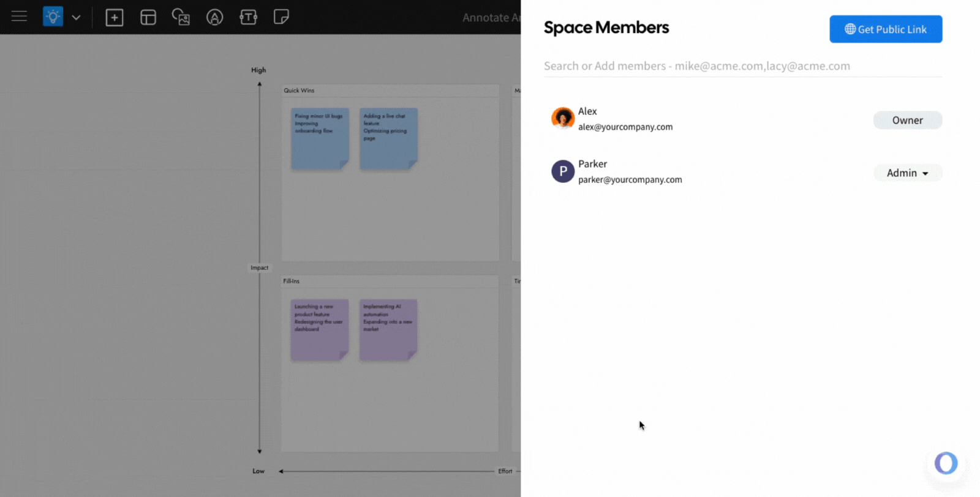Screen dimensions: 980x497
Task: Select the shapes circle tool icon
Action: pyautogui.click(x=214, y=17)
